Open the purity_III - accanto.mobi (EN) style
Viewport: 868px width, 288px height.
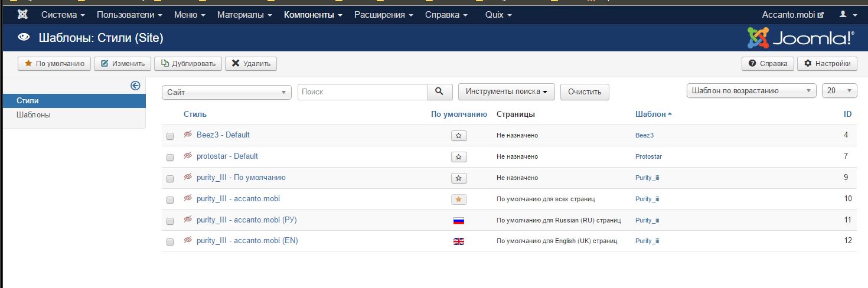click(x=247, y=240)
